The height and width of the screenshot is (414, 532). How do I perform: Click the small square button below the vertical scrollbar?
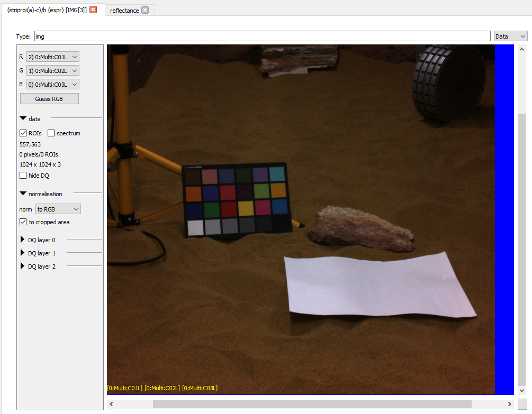tap(522, 404)
